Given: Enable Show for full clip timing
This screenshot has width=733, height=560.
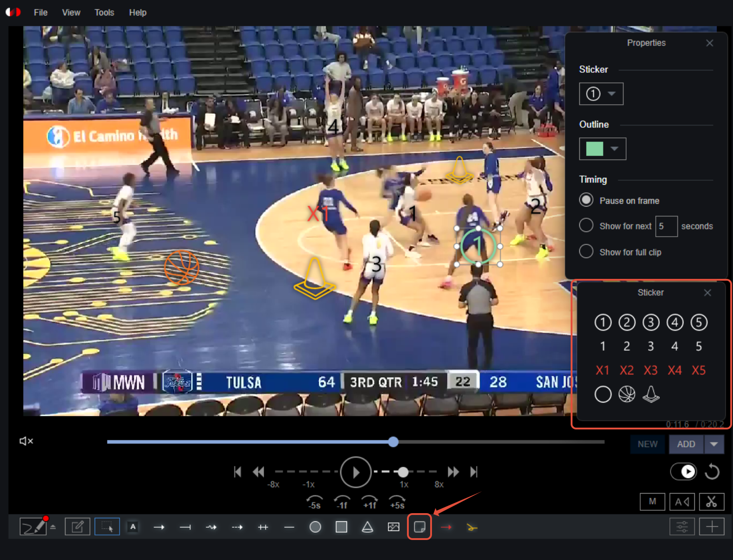Looking at the screenshot, I should pyautogui.click(x=586, y=252).
